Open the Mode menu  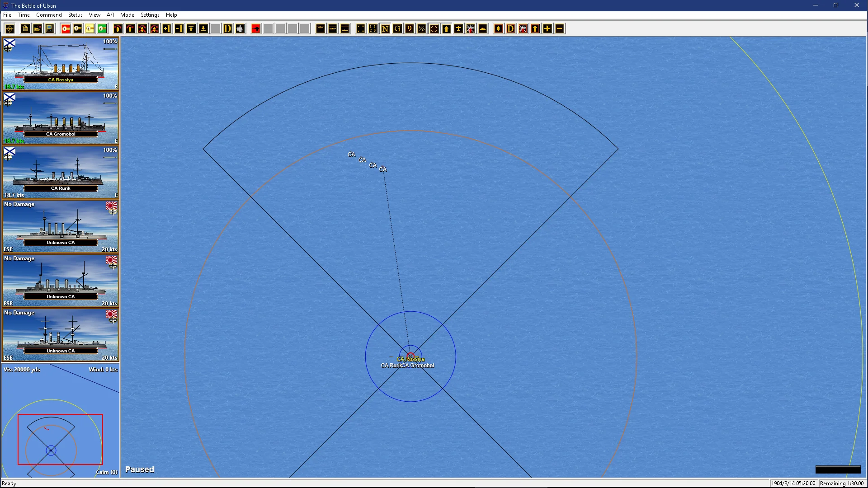[x=127, y=15]
